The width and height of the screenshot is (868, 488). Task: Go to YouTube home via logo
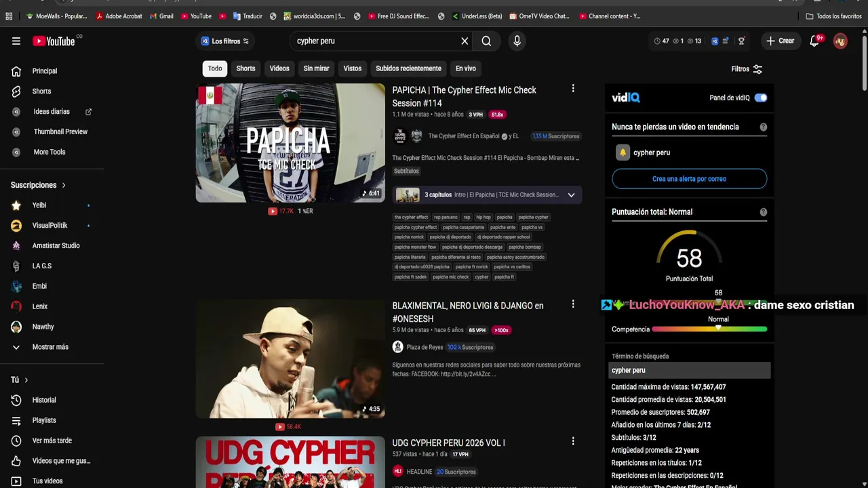pos(54,41)
